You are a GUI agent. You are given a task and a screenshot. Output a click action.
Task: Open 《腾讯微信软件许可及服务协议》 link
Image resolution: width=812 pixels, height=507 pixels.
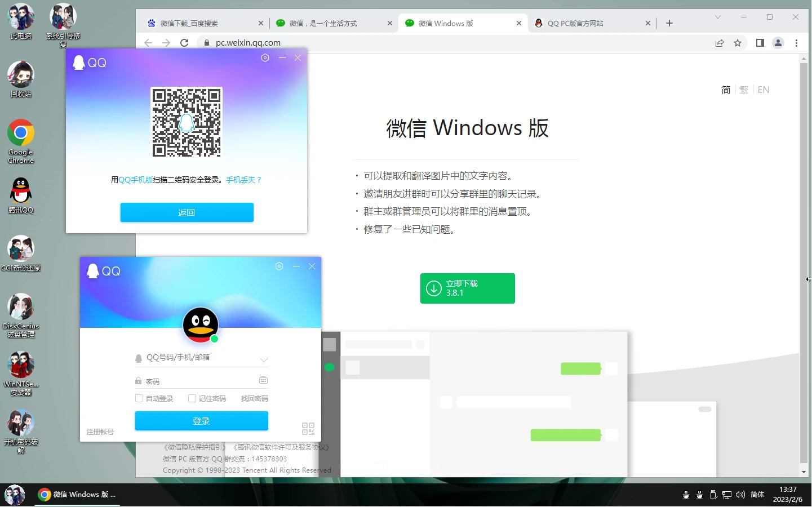[x=281, y=447]
